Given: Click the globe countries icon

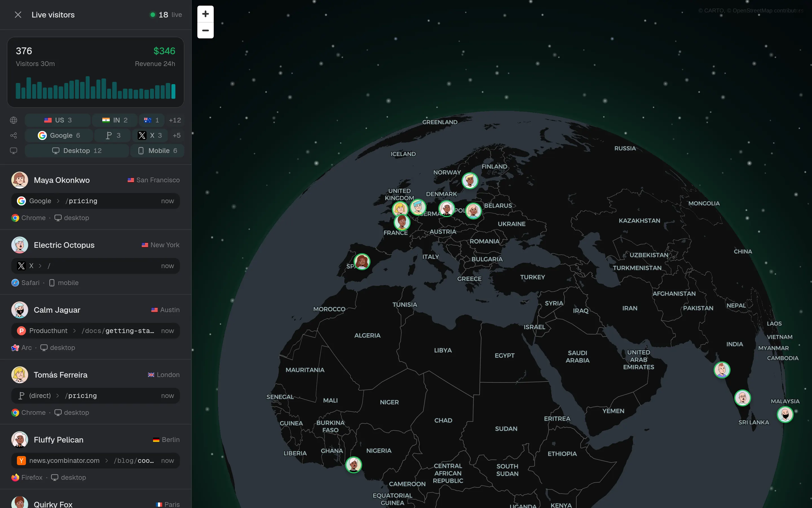Looking at the screenshot, I should tap(14, 120).
